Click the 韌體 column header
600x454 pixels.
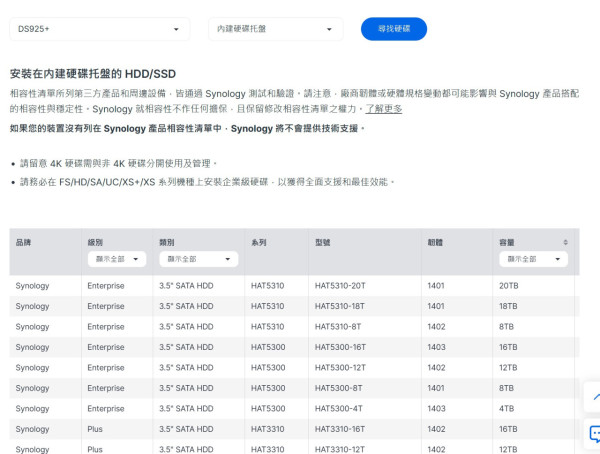(x=435, y=242)
